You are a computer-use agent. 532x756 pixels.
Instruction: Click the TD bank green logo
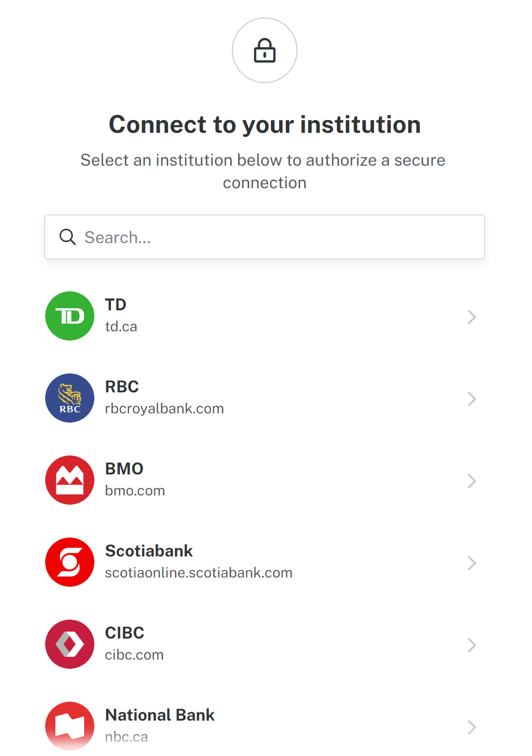[x=70, y=316]
